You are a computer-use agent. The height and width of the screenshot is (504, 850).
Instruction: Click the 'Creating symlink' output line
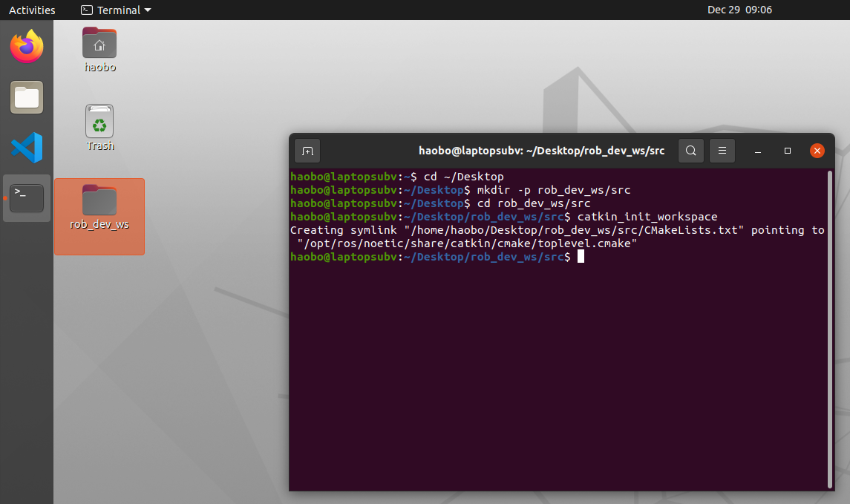click(x=558, y=230)
